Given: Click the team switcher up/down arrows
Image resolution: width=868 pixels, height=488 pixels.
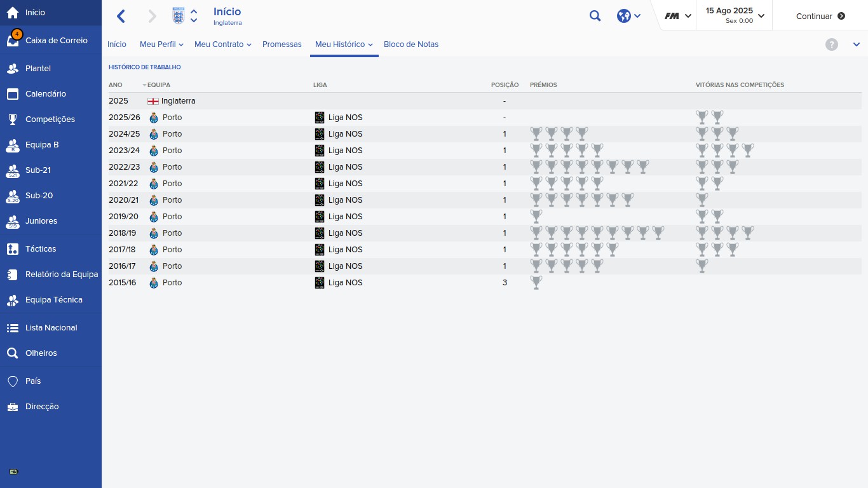Looking at the screenshot, I should (194, 17).
